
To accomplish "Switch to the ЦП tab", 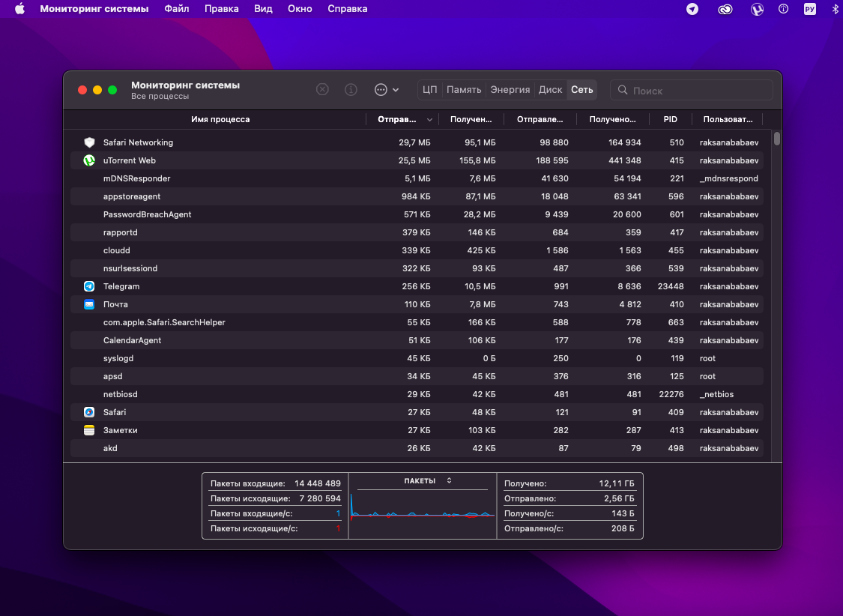I will (429, 90).
